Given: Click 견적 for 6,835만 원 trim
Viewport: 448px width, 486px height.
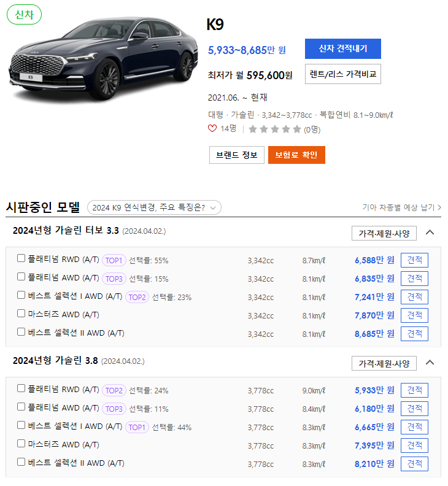Looking at the screenshot, I should 414,279.
